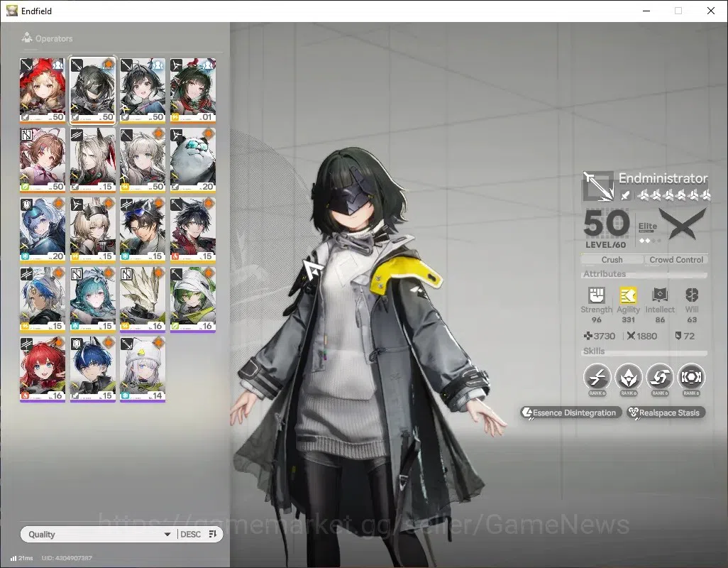Select the red-haired girl level 16 card
This screenshot has width=728, height=568.
coord(43,369)
